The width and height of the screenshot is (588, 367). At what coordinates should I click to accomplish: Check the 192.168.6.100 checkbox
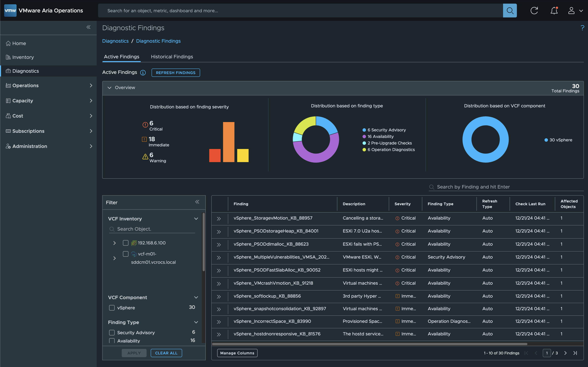point(126,243)
